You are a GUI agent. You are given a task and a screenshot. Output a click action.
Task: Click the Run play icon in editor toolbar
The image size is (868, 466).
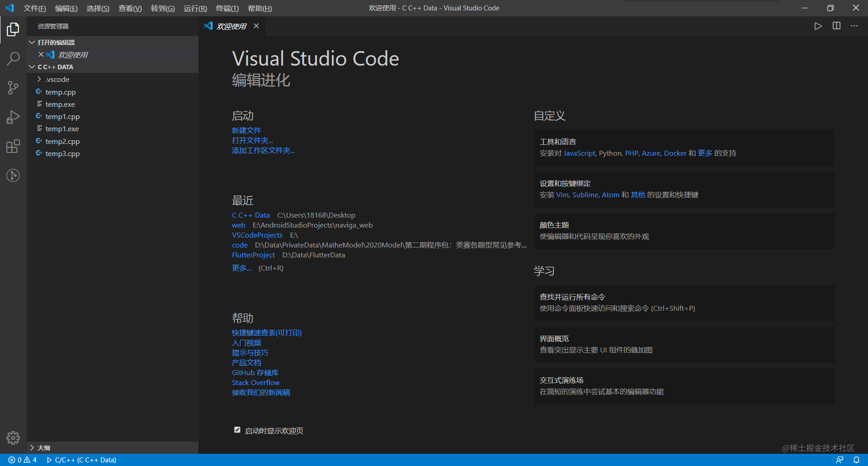point(818,26)
